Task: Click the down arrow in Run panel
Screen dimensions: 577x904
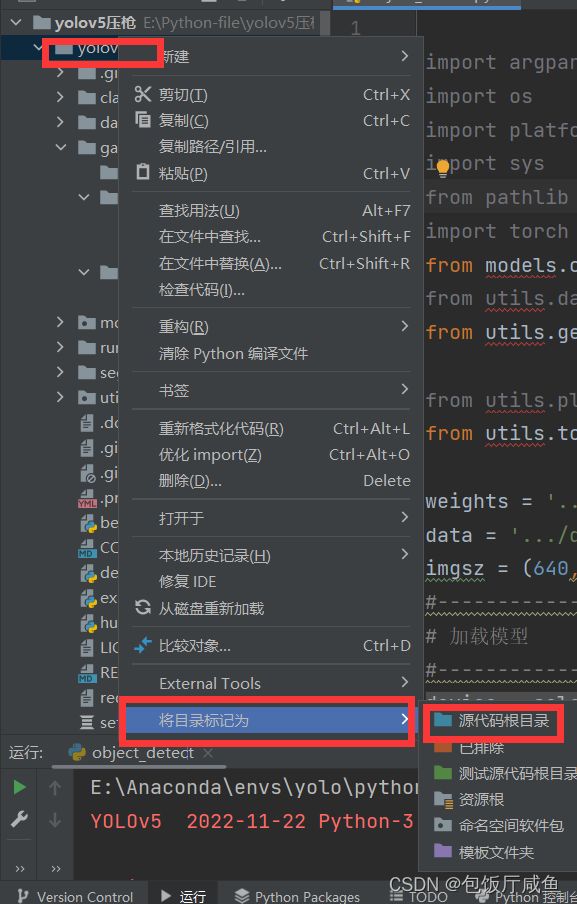Action: [55, 819]
